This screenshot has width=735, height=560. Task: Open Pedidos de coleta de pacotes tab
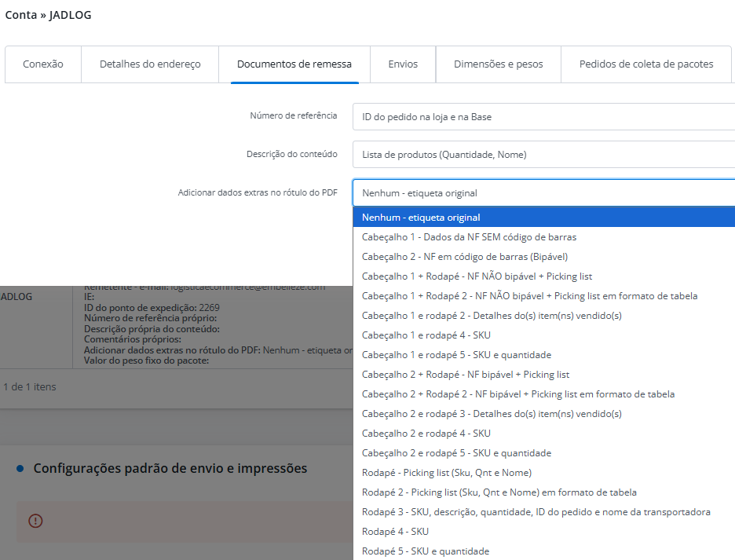pos(646,64)
